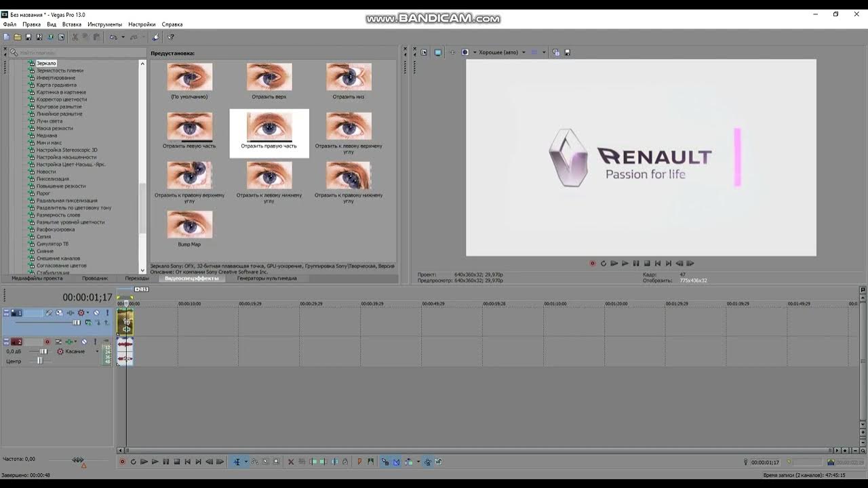Screen dimensions: 868x488
Task: Click the Open project folder icon
Action: (18, 37)
